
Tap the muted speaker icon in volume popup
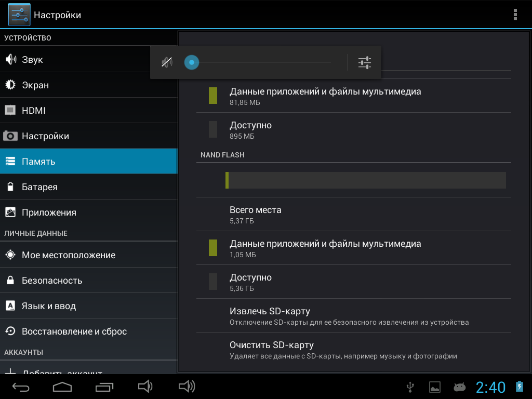167,63
